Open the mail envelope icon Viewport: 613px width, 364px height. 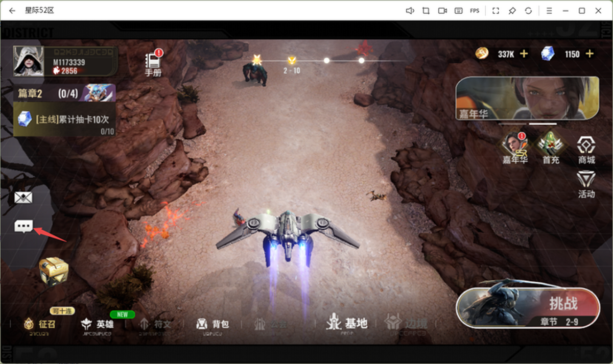23,198
